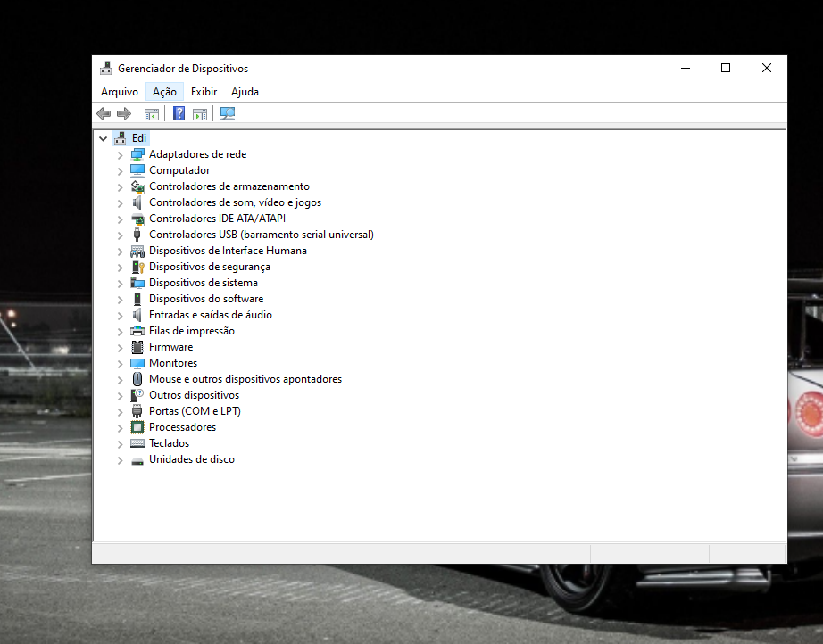Close the Gerenciador de Dispositivos window

[766, 68]
